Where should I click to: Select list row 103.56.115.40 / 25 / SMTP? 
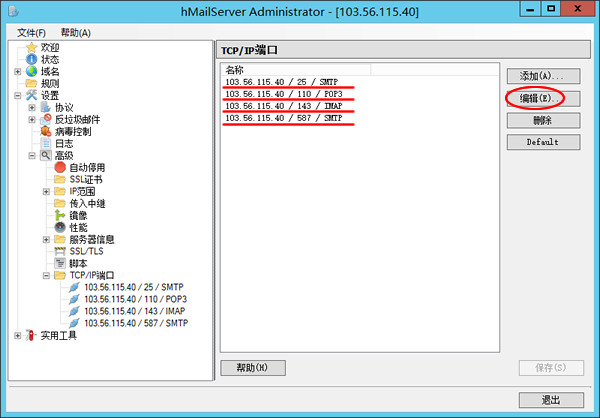[x=360, y=82]
